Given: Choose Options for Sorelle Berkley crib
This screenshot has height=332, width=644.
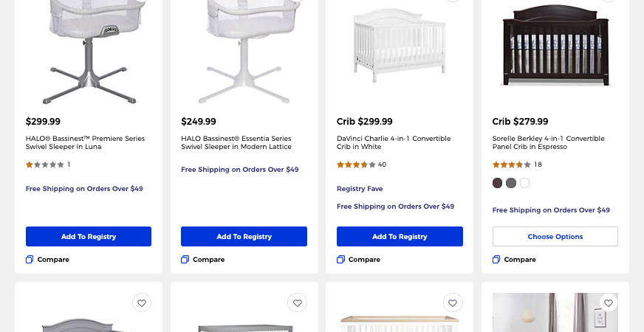Looking at the screenshot, I should (x=555, y=236).
